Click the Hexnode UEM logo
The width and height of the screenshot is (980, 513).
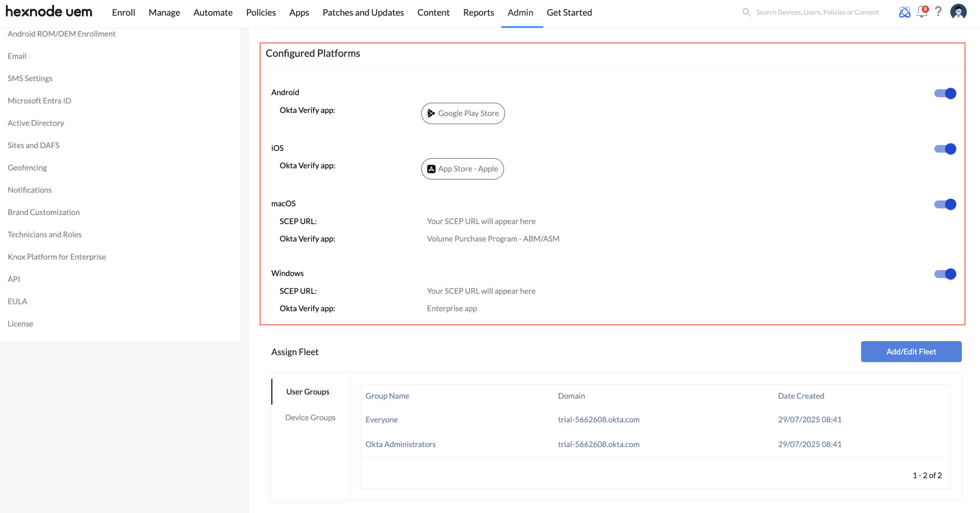[49, 12]
